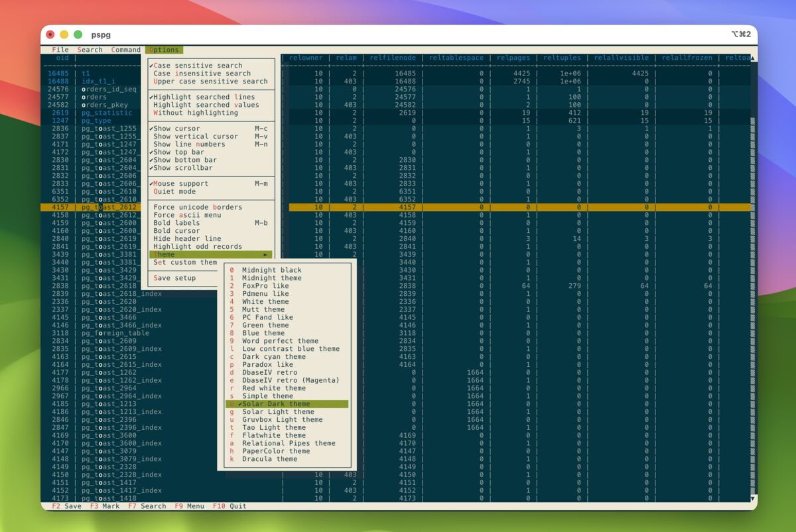Enable Force unicode borders
796x532 pixels.
click(x=212, y=207)
